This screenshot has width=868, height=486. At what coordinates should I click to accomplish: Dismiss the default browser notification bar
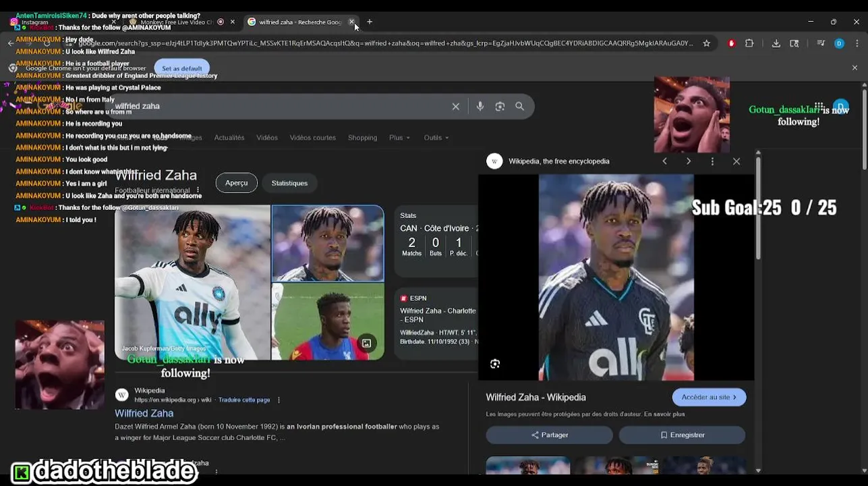click(855, 68)
